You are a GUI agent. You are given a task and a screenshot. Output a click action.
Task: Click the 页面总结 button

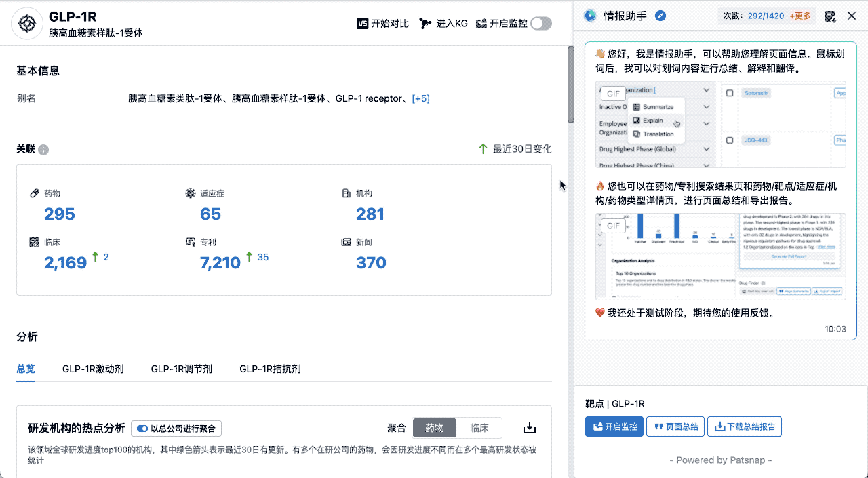pos(675,426)
